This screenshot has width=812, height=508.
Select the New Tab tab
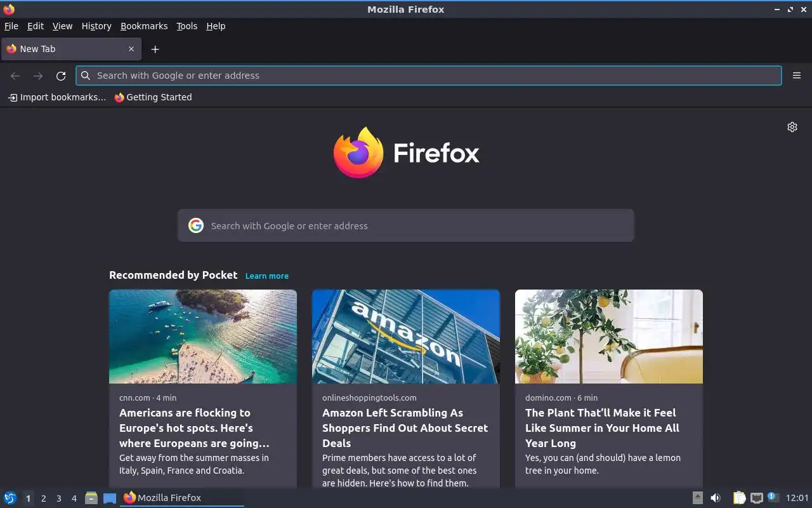tap(70, 49)
